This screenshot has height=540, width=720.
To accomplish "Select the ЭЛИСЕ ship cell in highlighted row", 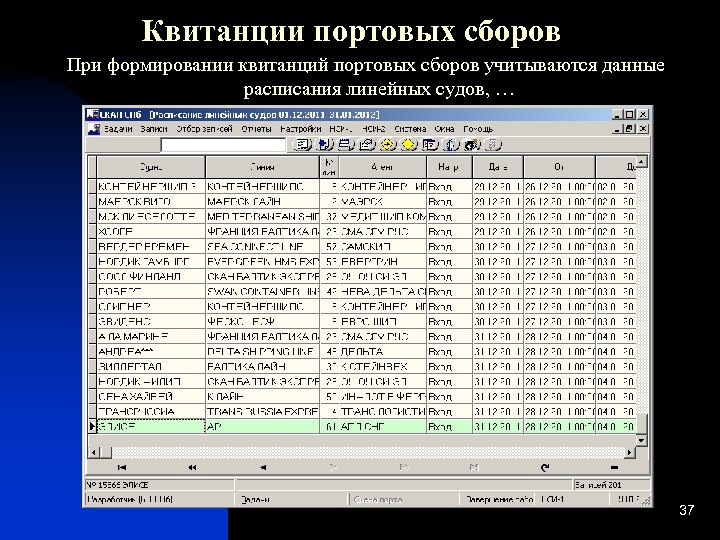I will 151,427.
